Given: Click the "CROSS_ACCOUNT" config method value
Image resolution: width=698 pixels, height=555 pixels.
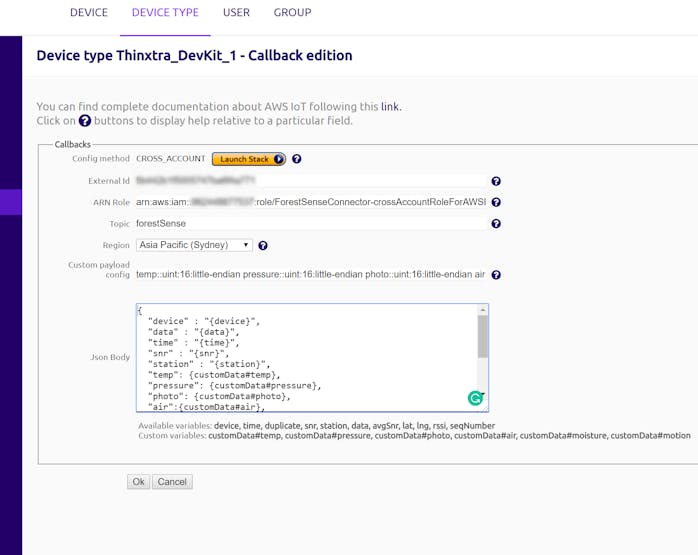Looking at the screenshot, I should (x=170, y=158).
